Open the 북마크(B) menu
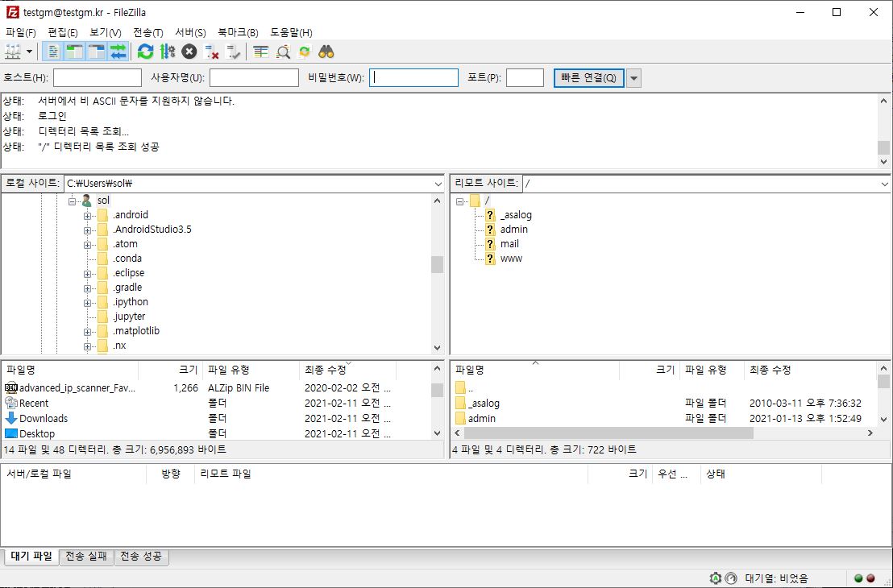Image resolution: width=893 pixels, height=588 pixels. pos(238,32)
